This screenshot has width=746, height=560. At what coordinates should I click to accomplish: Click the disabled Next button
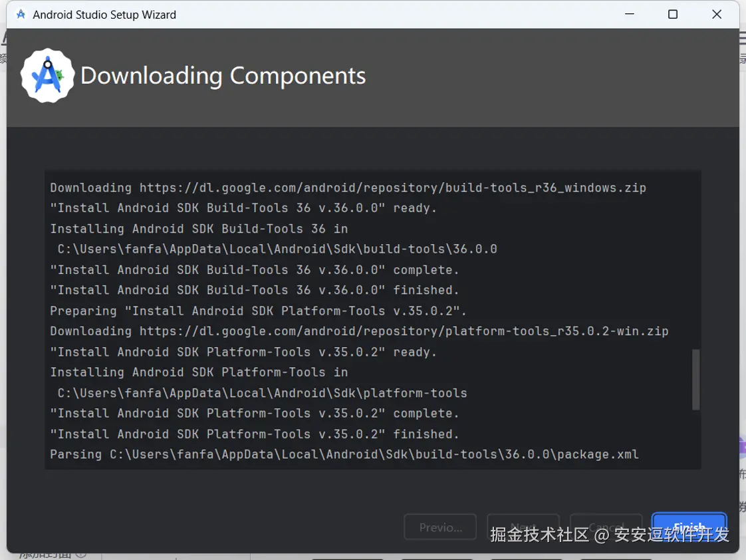click(523, 527)
